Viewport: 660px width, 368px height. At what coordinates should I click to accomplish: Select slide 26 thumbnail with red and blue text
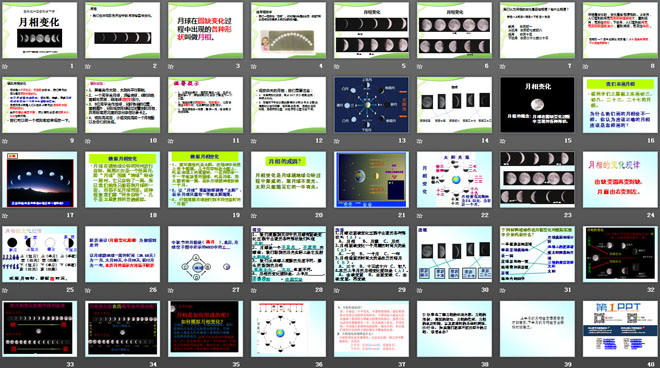[122, 254]
